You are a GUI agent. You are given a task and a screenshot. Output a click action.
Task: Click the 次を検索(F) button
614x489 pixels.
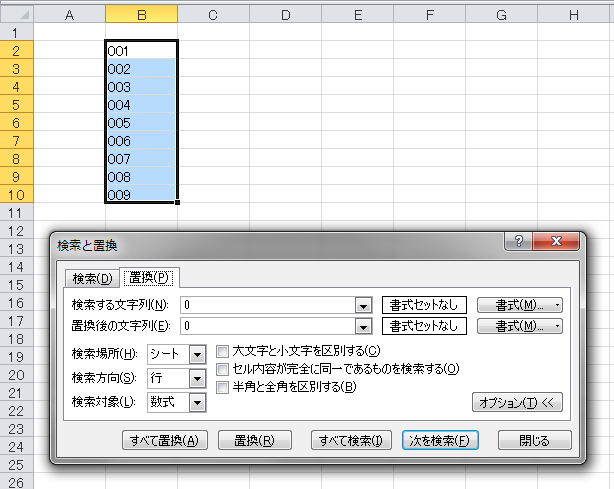pos(440,440)
